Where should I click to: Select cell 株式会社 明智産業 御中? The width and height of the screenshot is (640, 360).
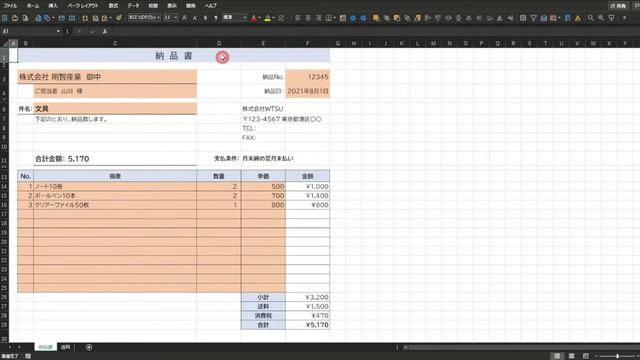pyautogui.click(x=107, y=77)
